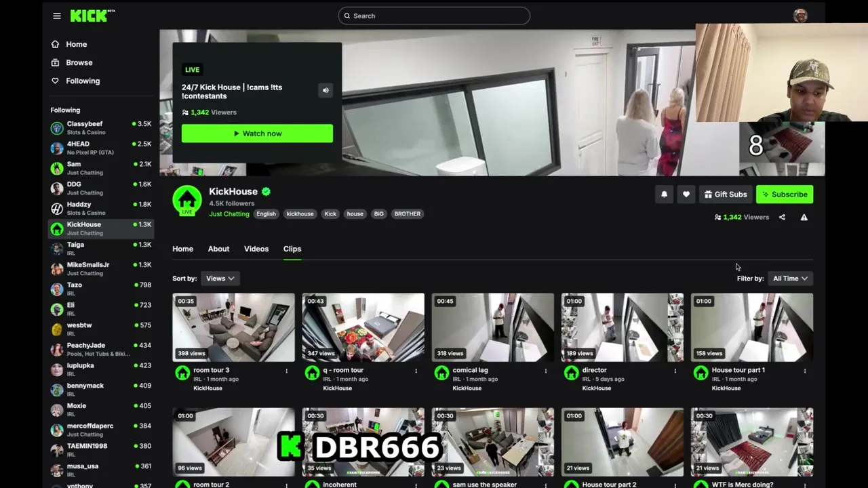Switch to the About tab

[218, 249]
